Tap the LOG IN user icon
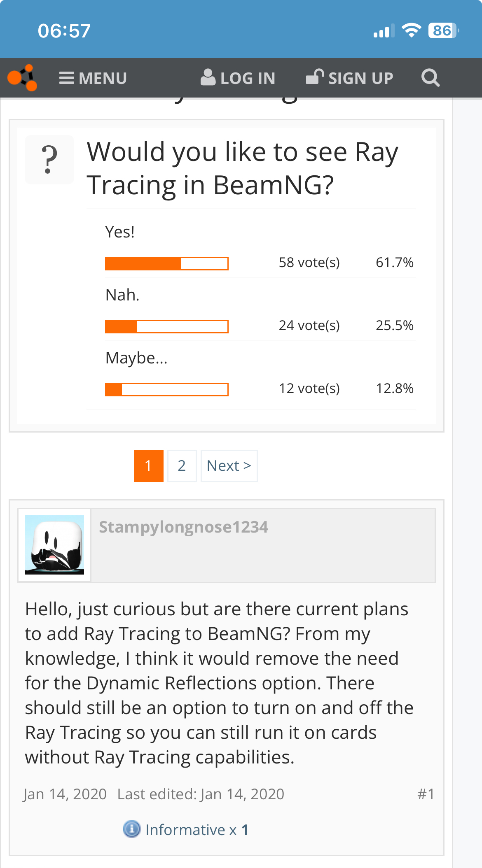482x868 pixels. point(208,77)
